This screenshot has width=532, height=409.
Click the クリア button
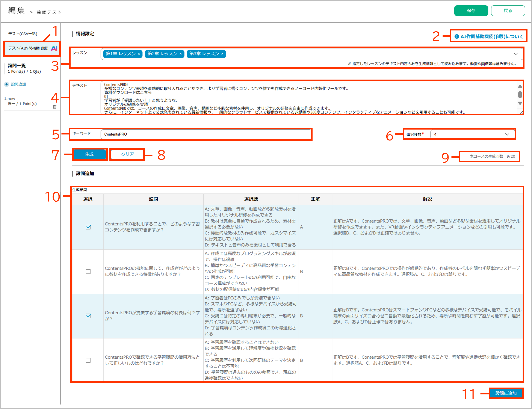127,154
